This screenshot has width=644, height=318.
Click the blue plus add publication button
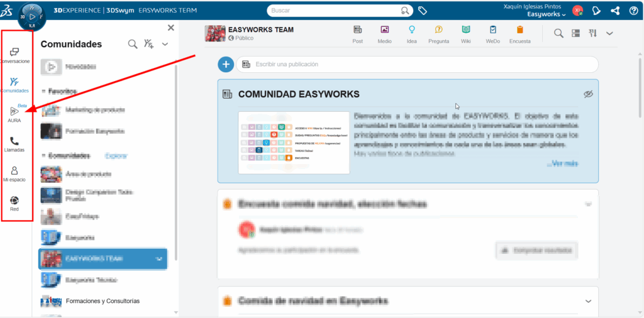[x=226, y=65]
